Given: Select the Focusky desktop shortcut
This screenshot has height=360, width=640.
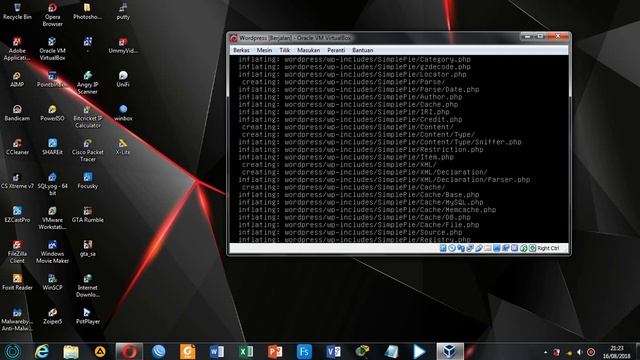Looking at the screenshot, I should pyautogui.click(x=87, y=181).
